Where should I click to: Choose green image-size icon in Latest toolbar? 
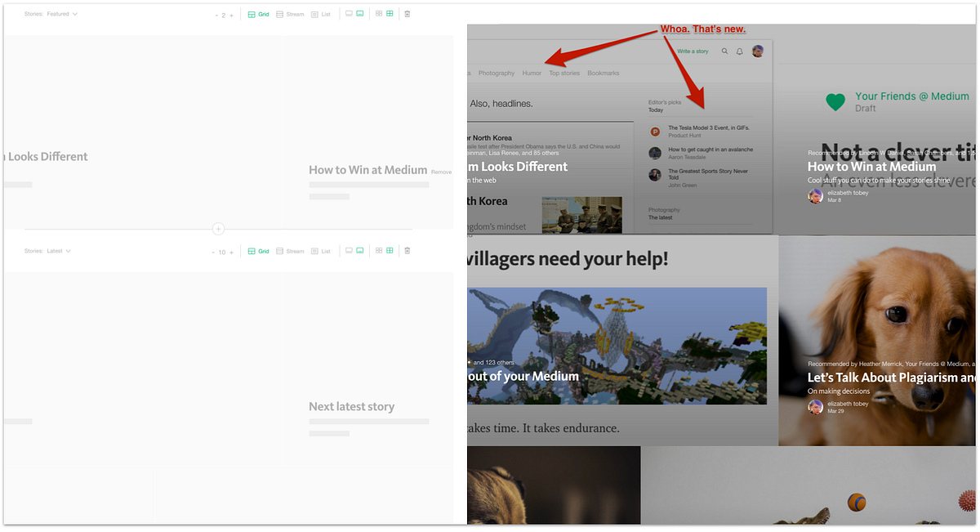pos(360,250)
